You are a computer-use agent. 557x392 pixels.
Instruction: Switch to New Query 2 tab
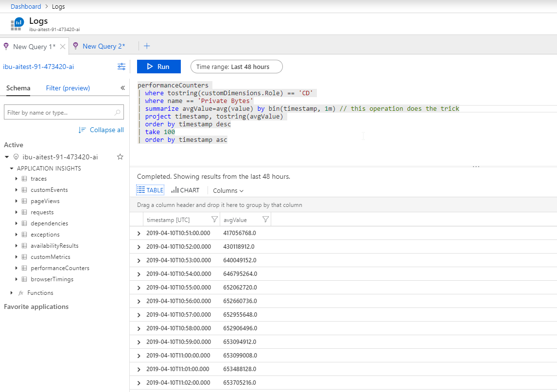point(104,46)
